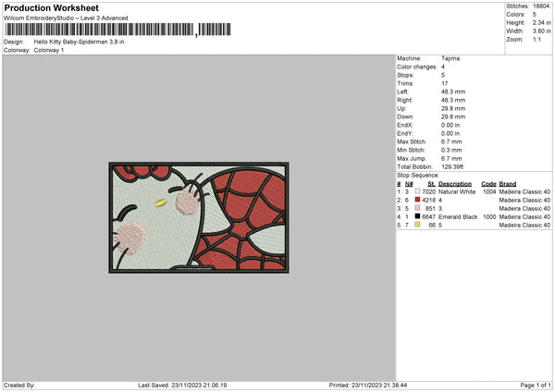This screenshot has width=555, height=392.
Task: Click the Trims value '17'
Action: [445, 83]
